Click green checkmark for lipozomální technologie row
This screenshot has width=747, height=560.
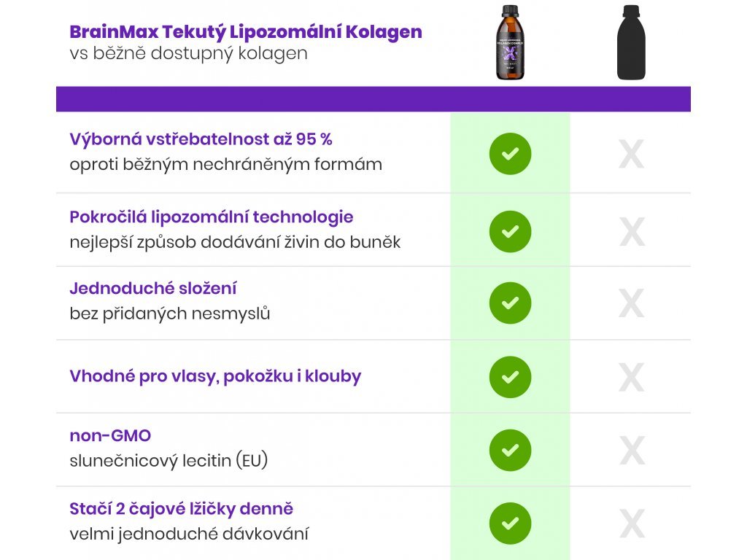[x=510, y=231]
